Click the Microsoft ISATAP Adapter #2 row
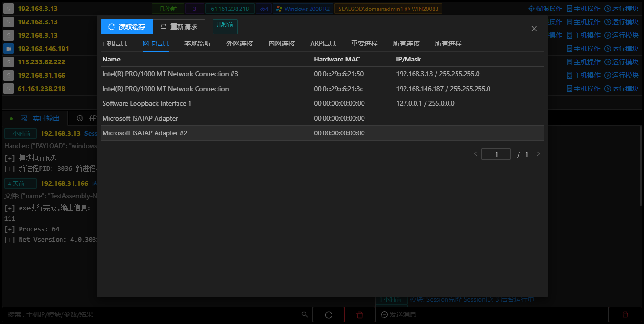Image resolution: width=644 pixels, height=324 pixels. (x=322, y=133)
